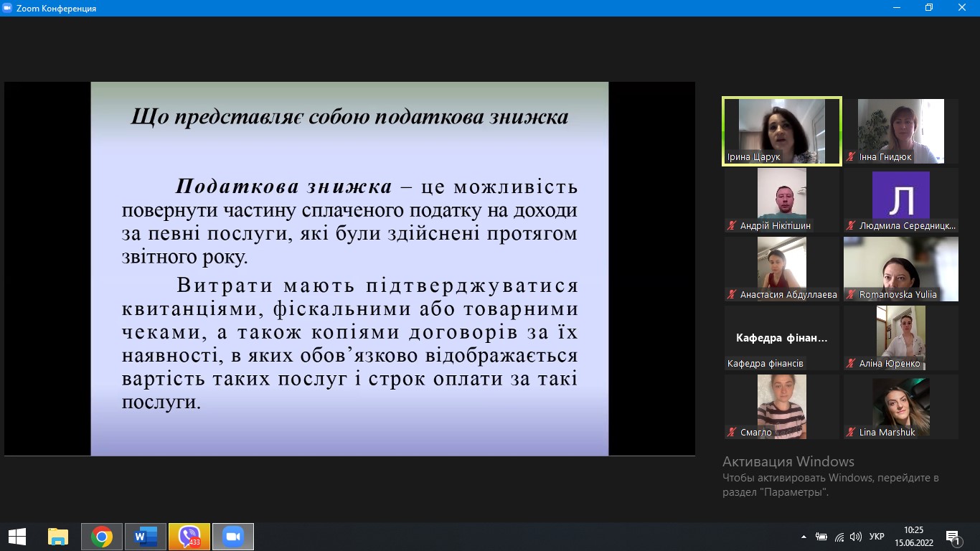This screenshot has height=551, width=980.
Task: Open Viber with 433 unread badge
Action: (189, 537)
